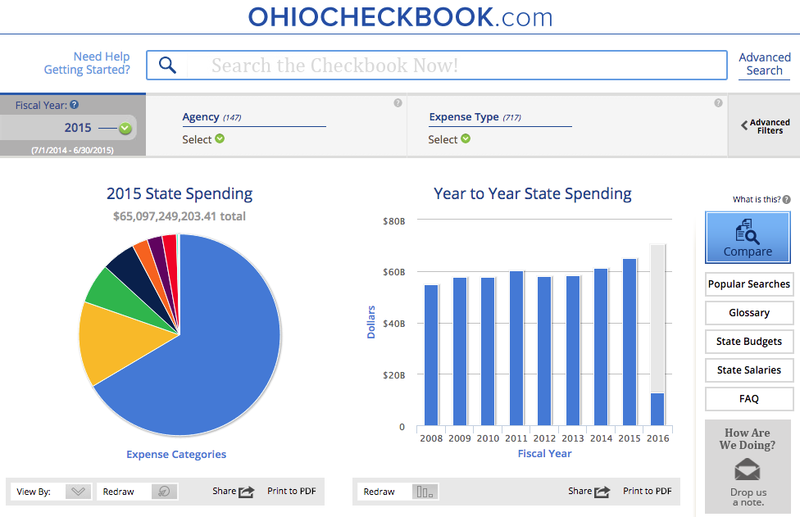
Task: Click the Fiscal Year help question icon
Action: pyautogui.click(x=74, y=105)
